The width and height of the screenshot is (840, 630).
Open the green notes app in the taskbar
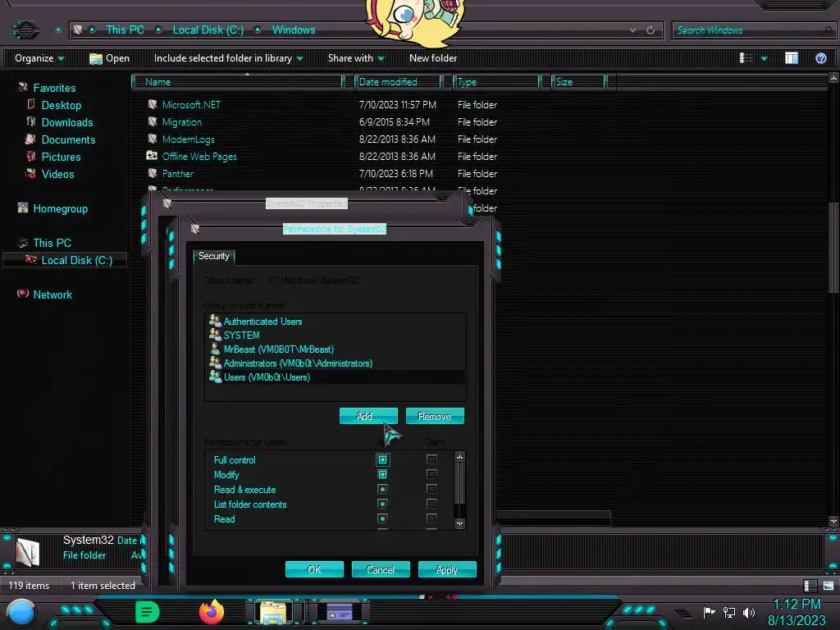[x=148, y=612]
